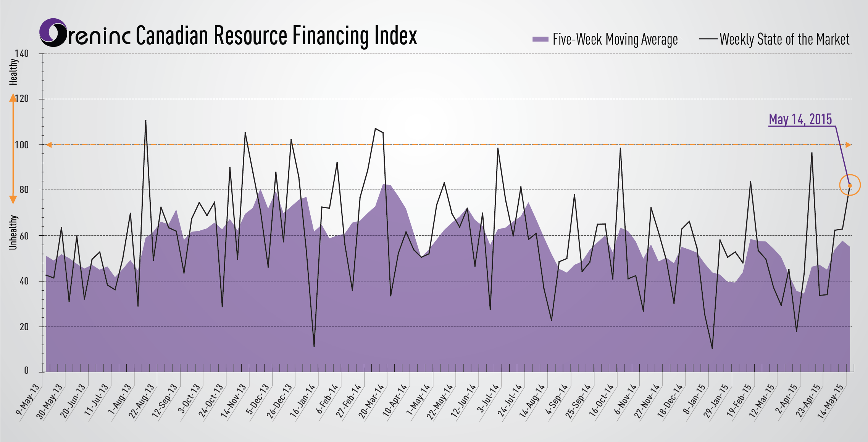Click the 20-Mar-14 date label
The height and width of the screenshot is (442, 868).
(371, 402)
